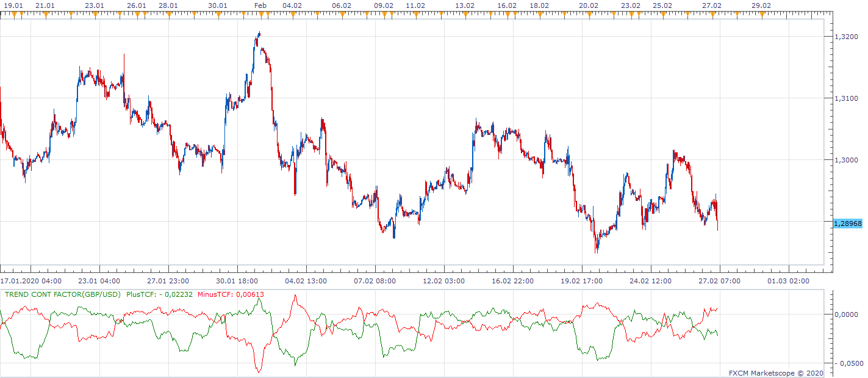Click the 17.01.2020 04:00 time axis label
Screen dimensions: 868x378
click(x=31, y=281)
